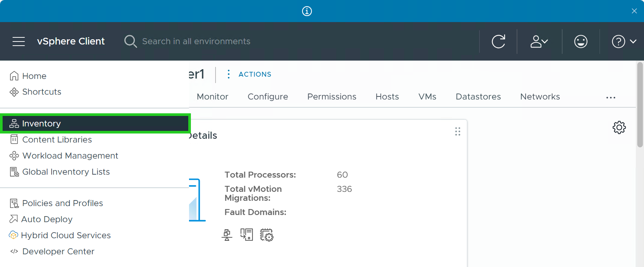Click the Workload Management icon

[x=14, y=156]
